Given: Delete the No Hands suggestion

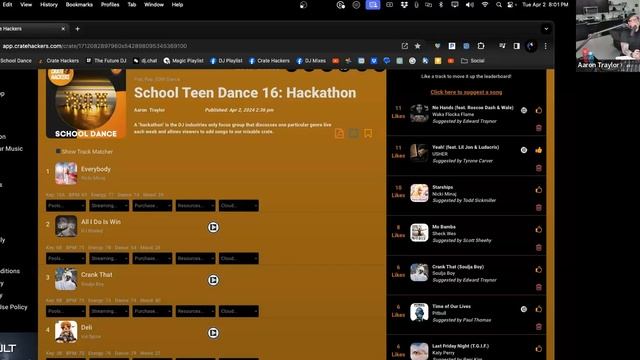Looking at the screenshot, I should pos(539,128).
